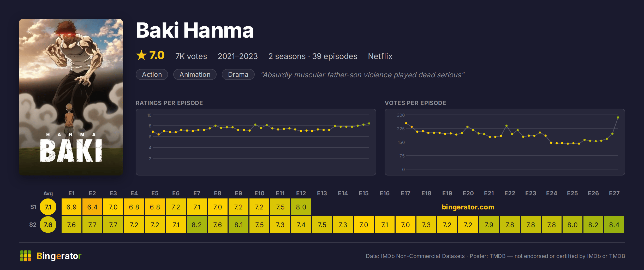Click the Ratings Per Episode chart title
644x270 pixels.
[x=169, y=103]
